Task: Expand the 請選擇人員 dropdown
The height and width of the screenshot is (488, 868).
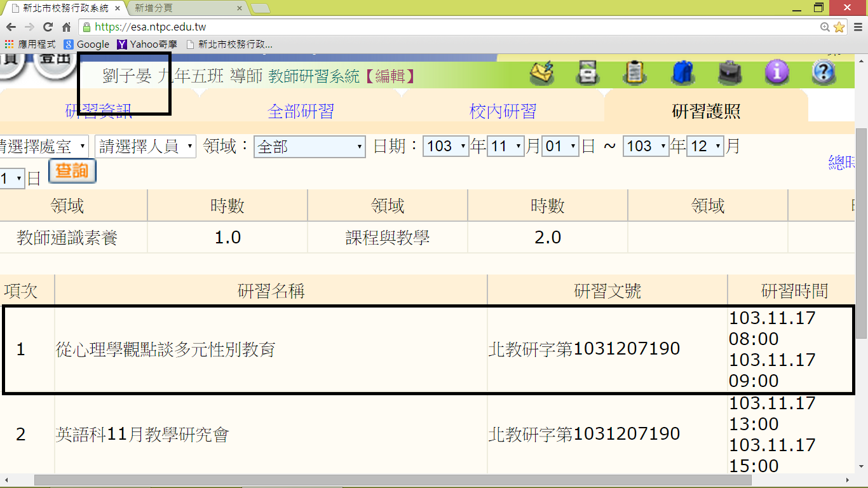Action: [146, 147]
